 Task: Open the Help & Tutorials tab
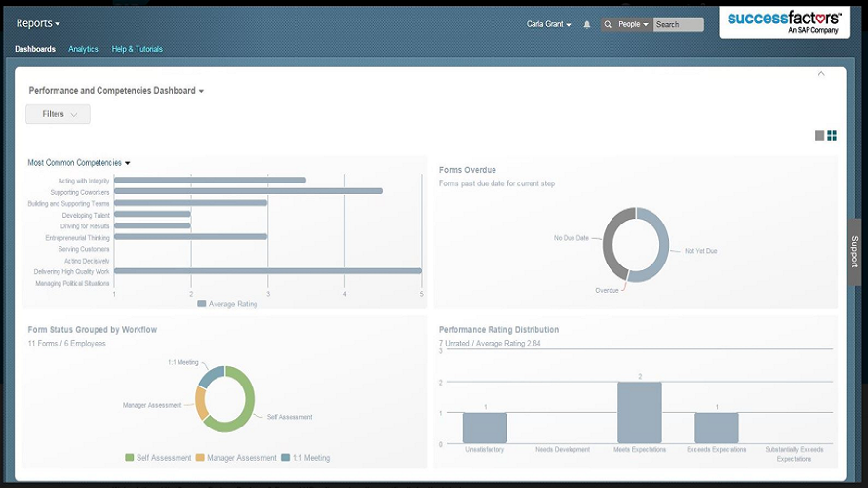tap(138, 49)
